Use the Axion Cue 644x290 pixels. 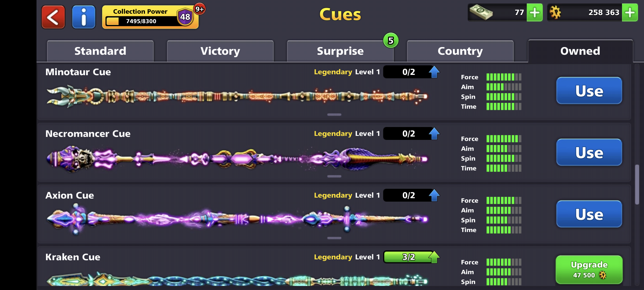[x=589, y=214]
